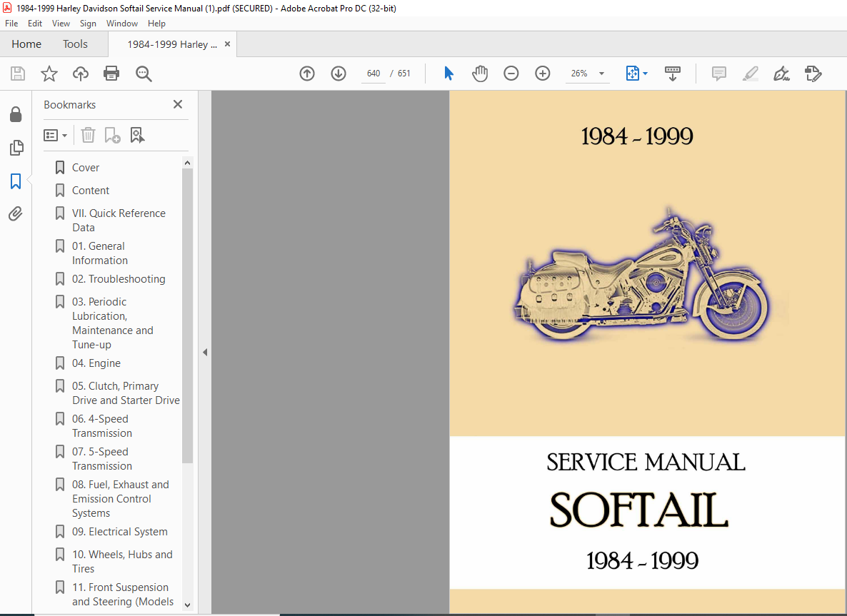Find current bookmark icon
This screenshot has width=847, height=616.
[137, 135]
